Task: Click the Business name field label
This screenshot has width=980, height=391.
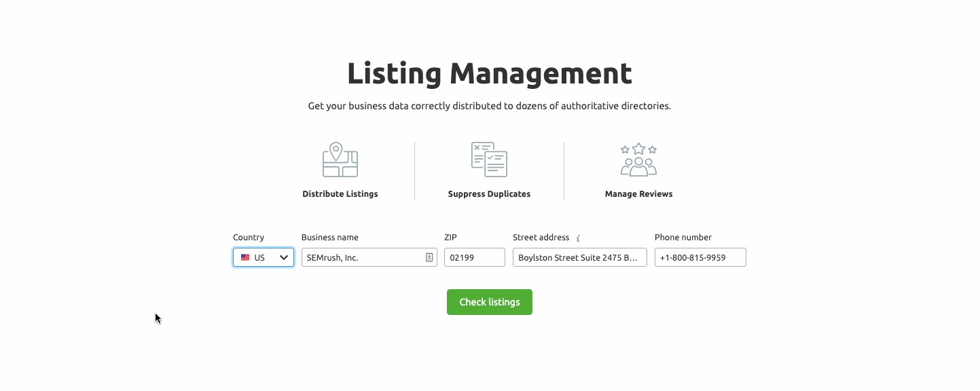Action: (x=329, y=238)
